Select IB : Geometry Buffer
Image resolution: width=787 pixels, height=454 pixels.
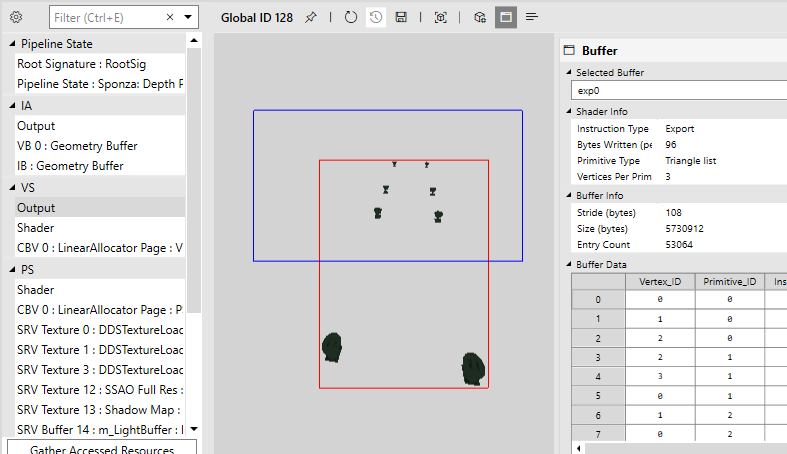pyautogui.click(x=100, y=166)
